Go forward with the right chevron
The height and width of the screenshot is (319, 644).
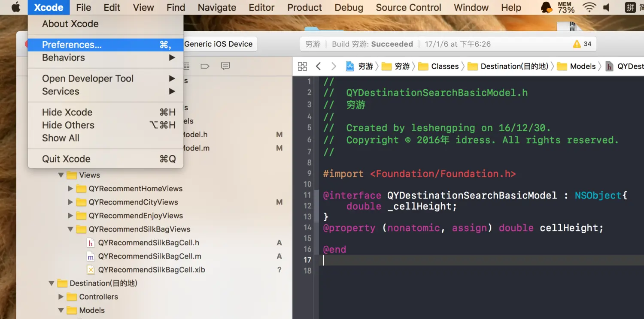point(334,66)
